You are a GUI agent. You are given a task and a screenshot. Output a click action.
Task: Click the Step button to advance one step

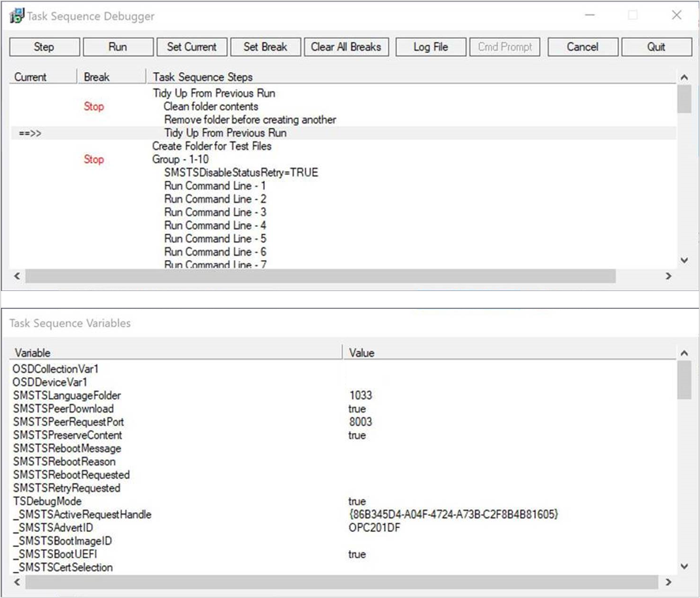(44, 46)
